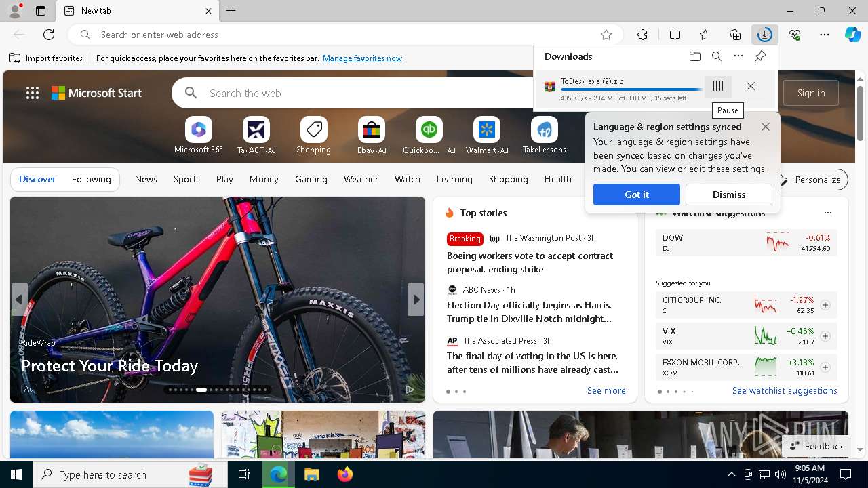Click Manage favorites now link
Viewport: 868px width, 488px height.
[362, 58]
